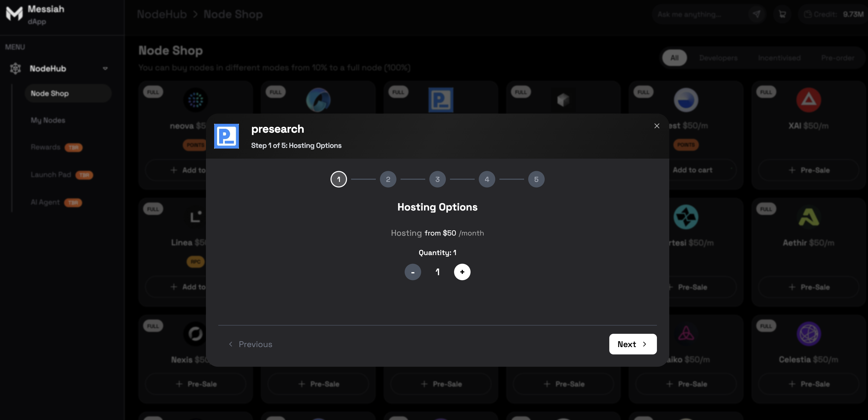Click Pre-Sale on the Nexis card
Viewport: 868px width, 420px height.
pyautogui.click(x=195, y=384)
